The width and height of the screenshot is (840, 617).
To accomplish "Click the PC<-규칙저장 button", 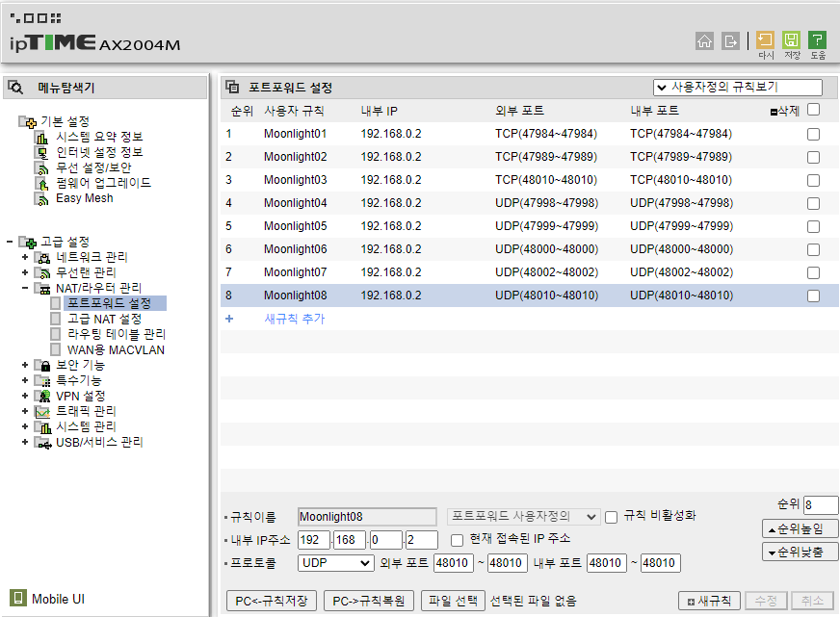I will click(x=272, y=601).
